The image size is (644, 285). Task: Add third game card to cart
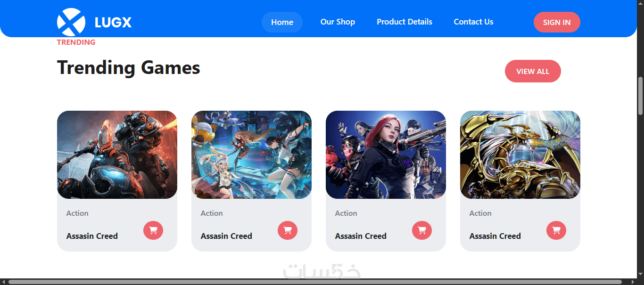point(422,230)
